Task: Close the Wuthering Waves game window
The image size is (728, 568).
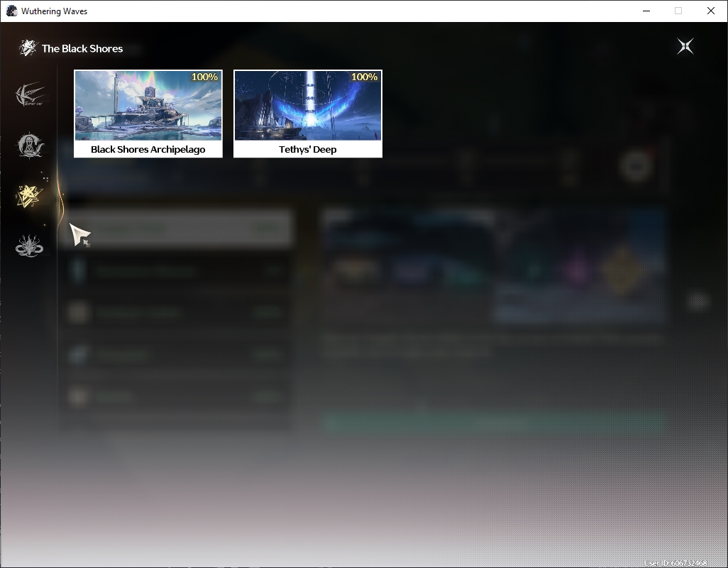Action: (x=711, y=11)
